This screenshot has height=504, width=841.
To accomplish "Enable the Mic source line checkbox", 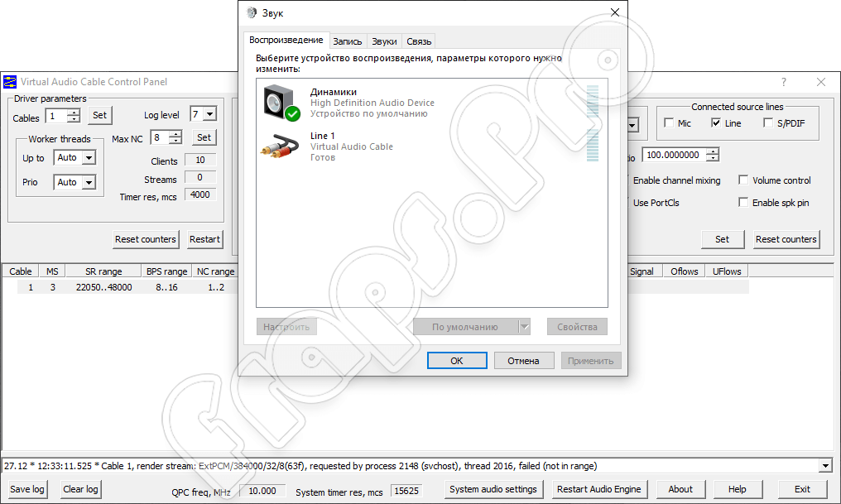I will click(x=669, y=123).
